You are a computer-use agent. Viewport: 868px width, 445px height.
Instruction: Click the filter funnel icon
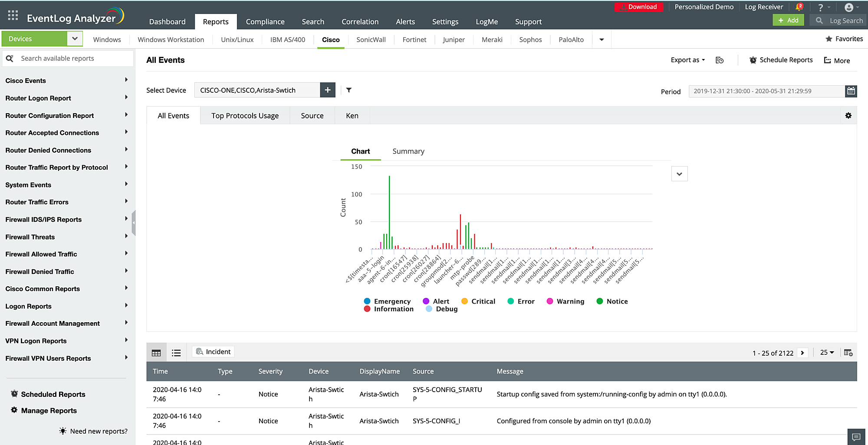(349, 90)
